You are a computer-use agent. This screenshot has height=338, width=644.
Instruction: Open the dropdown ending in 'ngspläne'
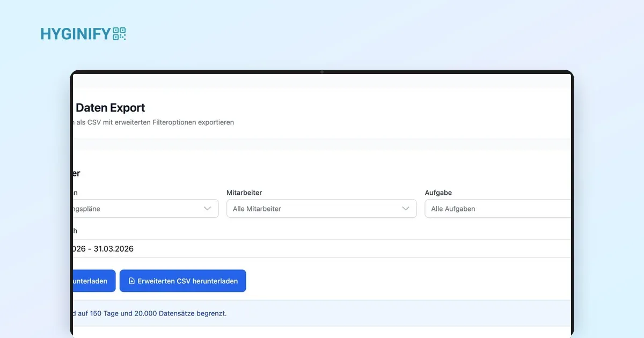click(145, 209)
